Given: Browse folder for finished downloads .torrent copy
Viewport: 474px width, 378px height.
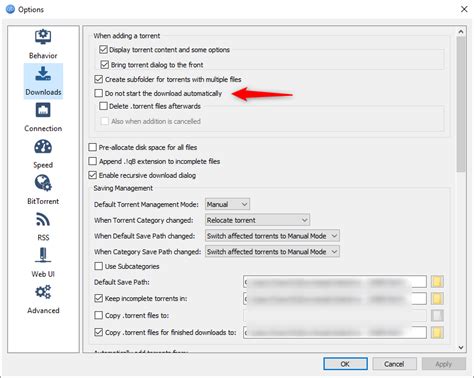Looking at the screenshot, I should tap(437, 332).
